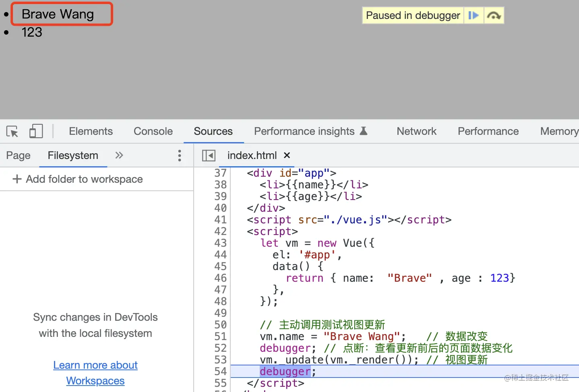Open the Elements panel
Viewport: 579px width, 392px height.
pos(91,132)
